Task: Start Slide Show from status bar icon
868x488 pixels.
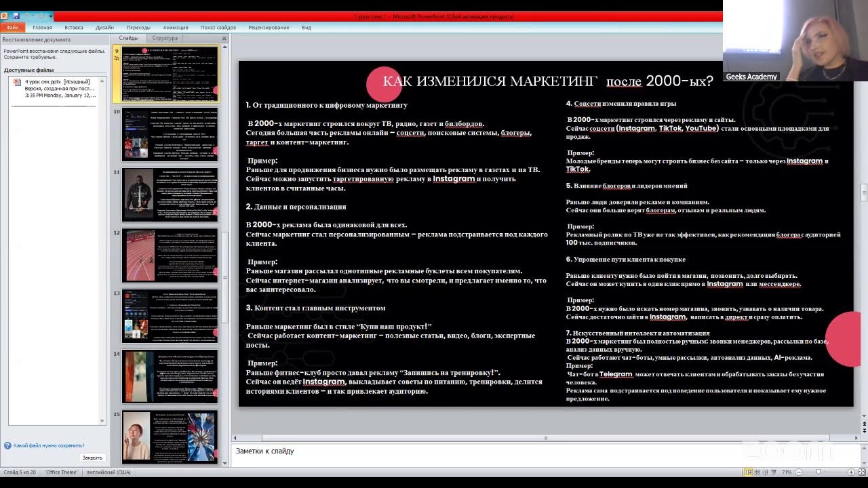Action: pos(775,472)
